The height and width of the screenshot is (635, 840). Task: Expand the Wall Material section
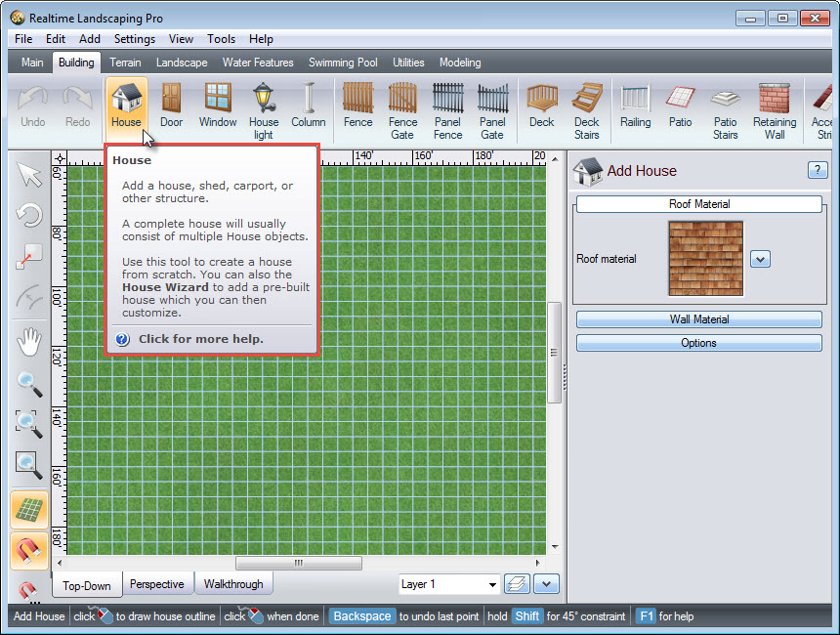pos(699,319)
